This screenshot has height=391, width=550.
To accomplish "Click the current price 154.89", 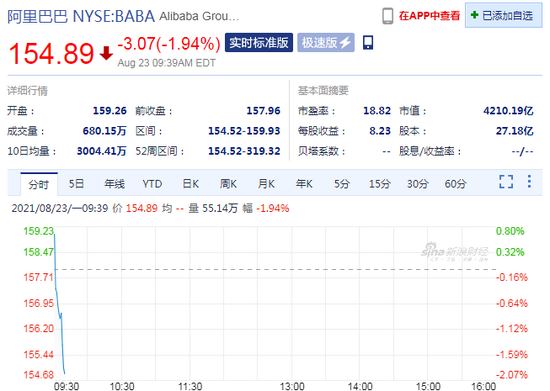I will click(51, 54).
